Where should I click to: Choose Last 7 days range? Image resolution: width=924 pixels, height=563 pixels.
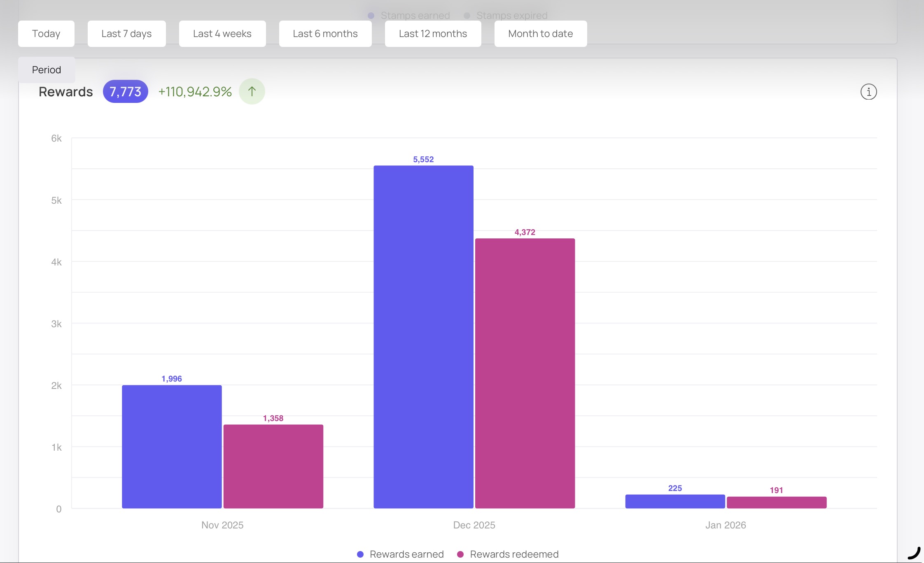[x=126, y=34]
